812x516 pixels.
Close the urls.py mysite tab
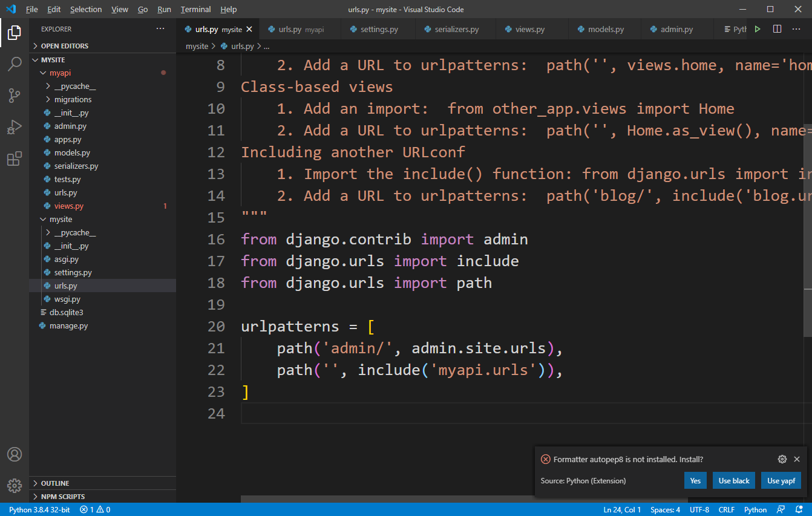click(249, 29)
